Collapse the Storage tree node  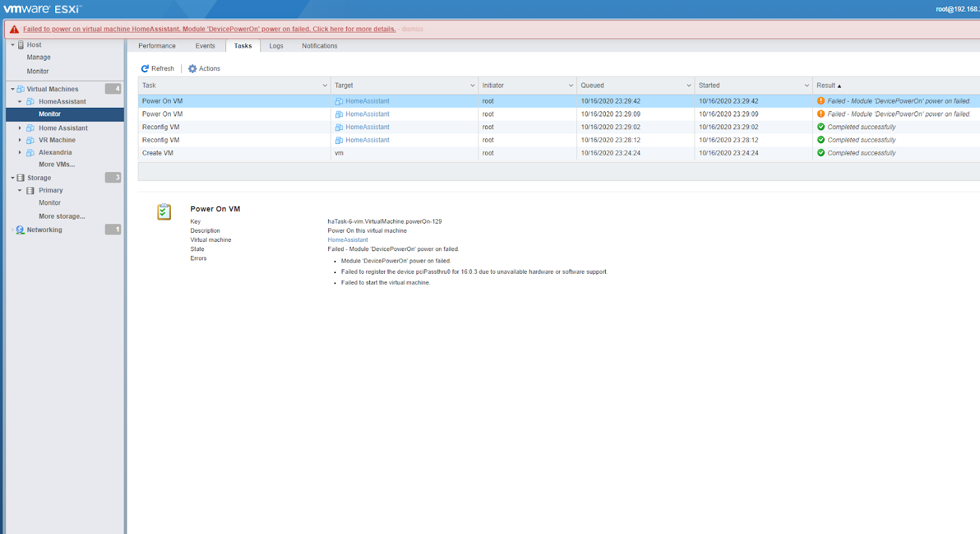pyautogui.click(x=12, y=178)
